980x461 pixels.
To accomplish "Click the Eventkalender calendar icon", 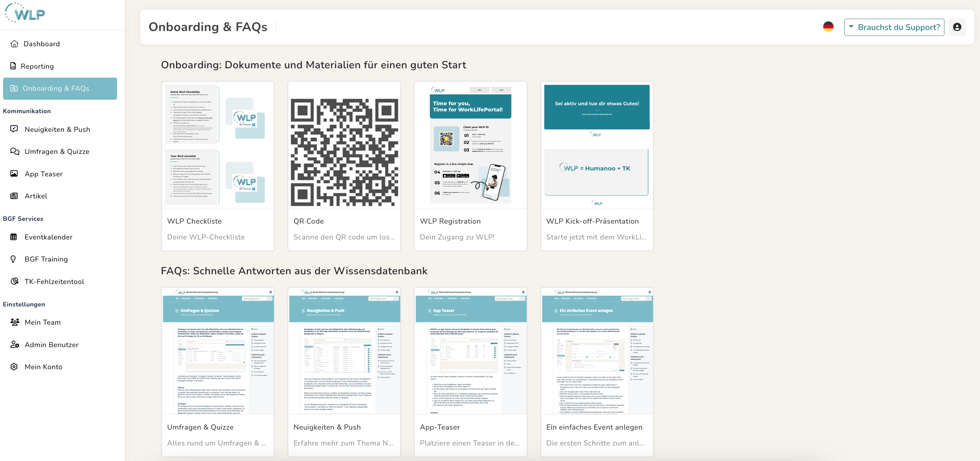I will point(14,237).
